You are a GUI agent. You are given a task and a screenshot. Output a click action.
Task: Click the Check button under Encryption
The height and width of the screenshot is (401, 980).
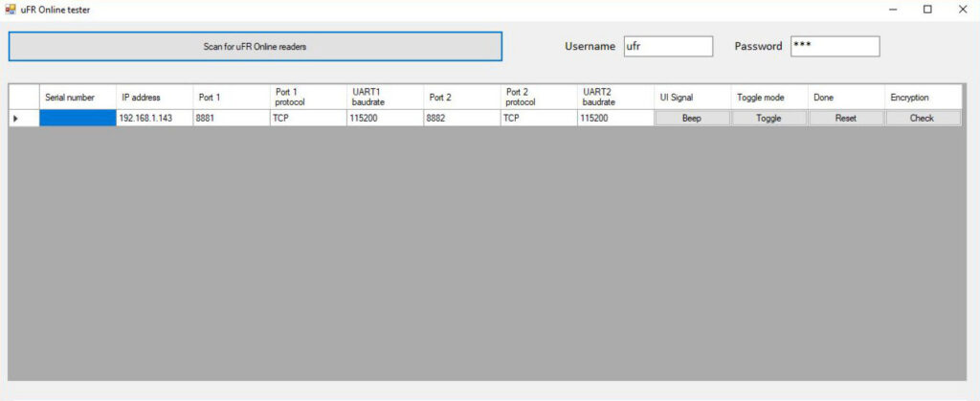tap(923, 118)
